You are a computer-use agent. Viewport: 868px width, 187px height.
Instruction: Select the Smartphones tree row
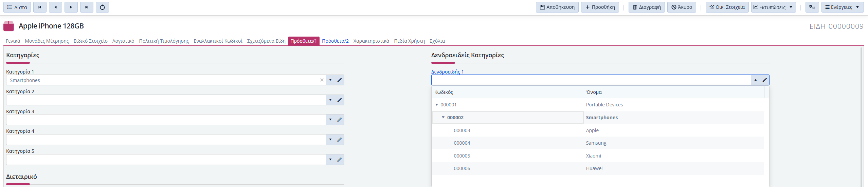[598, 118]
